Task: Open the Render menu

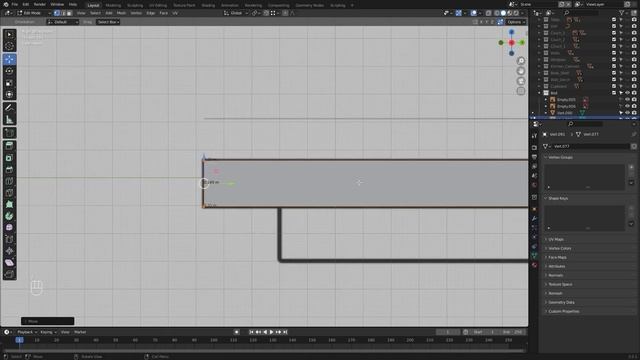Action: (40, 4)
